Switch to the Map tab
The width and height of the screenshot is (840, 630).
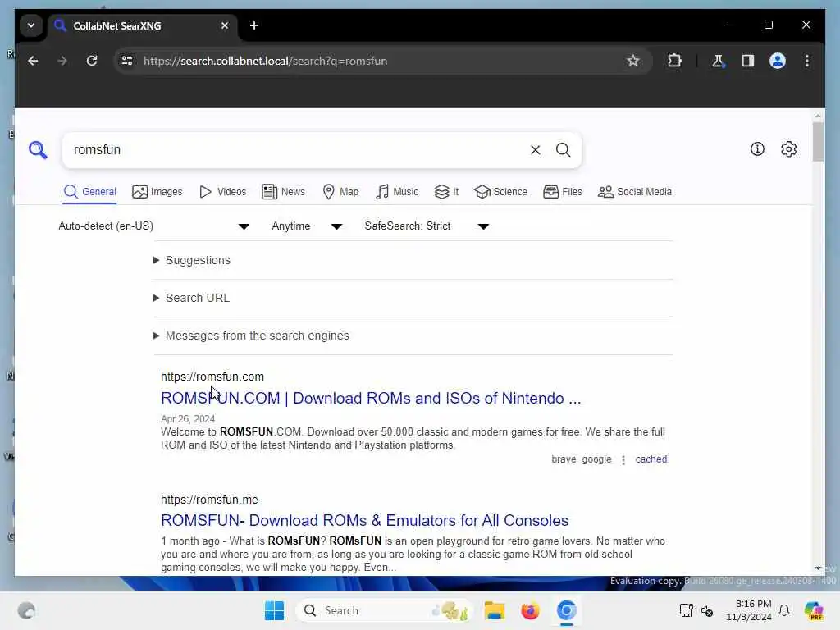tap(340, 192)
